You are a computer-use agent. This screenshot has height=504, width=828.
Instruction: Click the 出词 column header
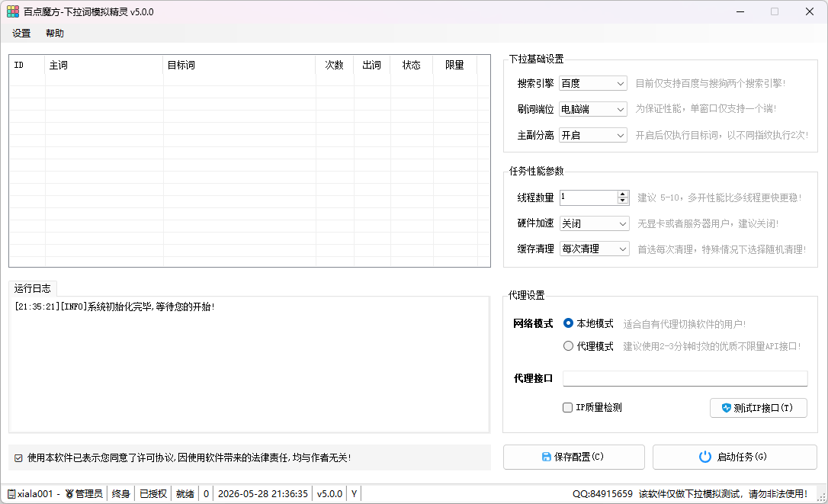(x=372, y=65)
